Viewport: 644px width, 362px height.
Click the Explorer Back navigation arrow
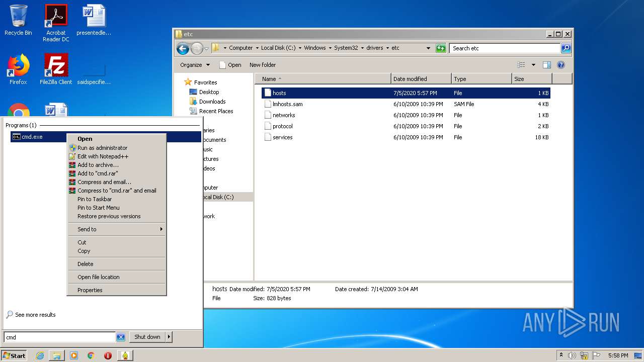click(x=183, y=48)
